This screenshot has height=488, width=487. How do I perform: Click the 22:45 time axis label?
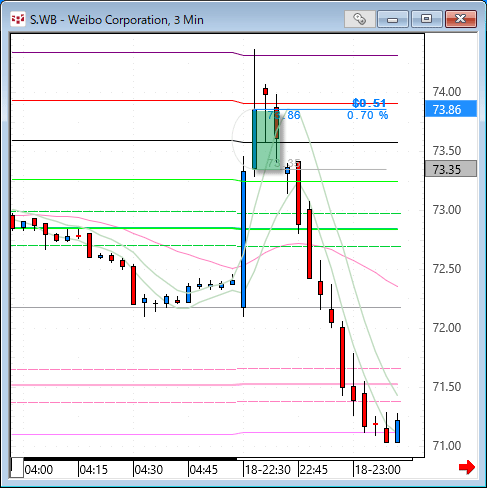pyautogui.click(x=314, y=470)
